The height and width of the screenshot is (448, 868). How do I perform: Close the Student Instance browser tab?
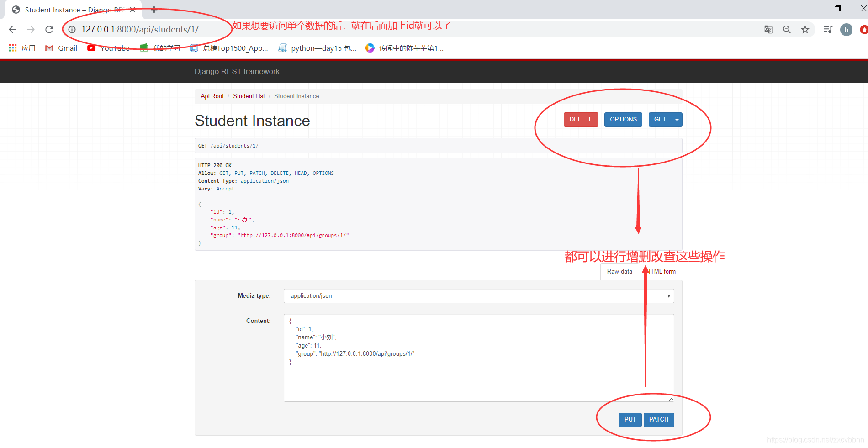point(132,10)
